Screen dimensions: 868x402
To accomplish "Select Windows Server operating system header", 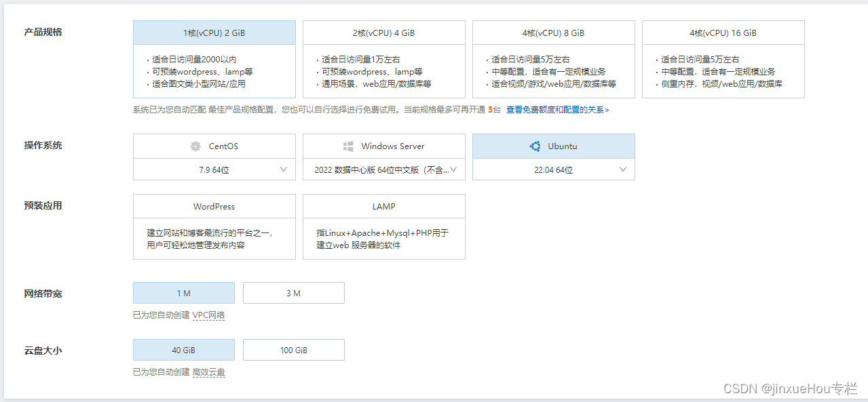I will pos(384,146).
